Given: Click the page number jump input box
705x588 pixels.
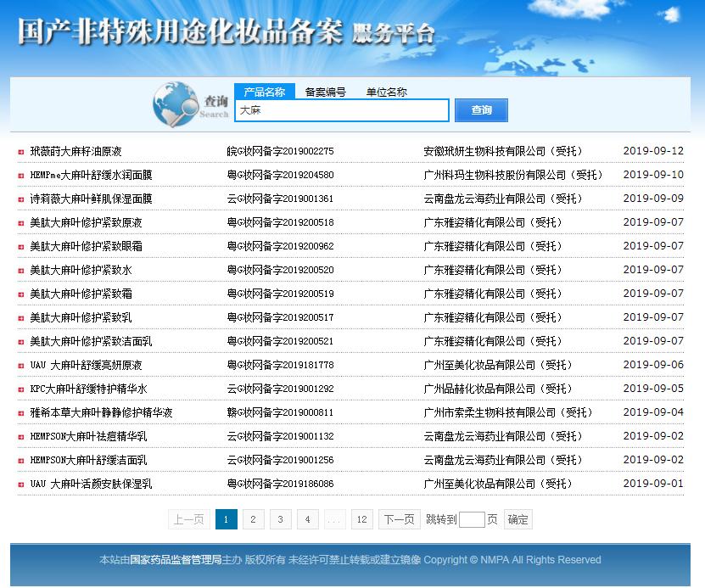Looking at the screenshot, I should (472, 518).
